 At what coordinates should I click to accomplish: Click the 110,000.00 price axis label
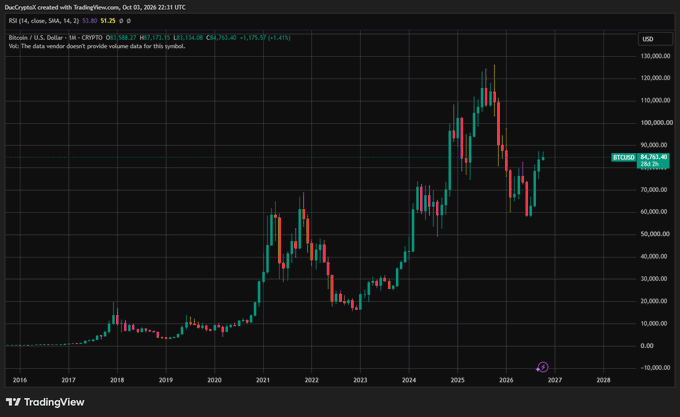(655, 100)
